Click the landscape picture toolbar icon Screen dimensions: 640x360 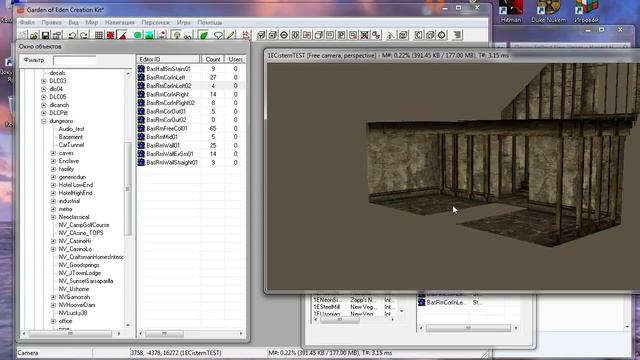(149, 35)
